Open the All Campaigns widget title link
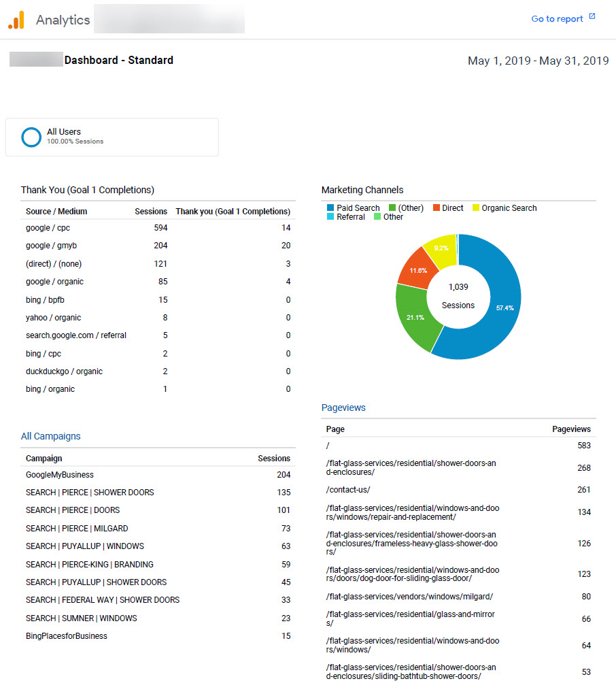This screenshot has height=696, width=616. [x=50, y=437]
